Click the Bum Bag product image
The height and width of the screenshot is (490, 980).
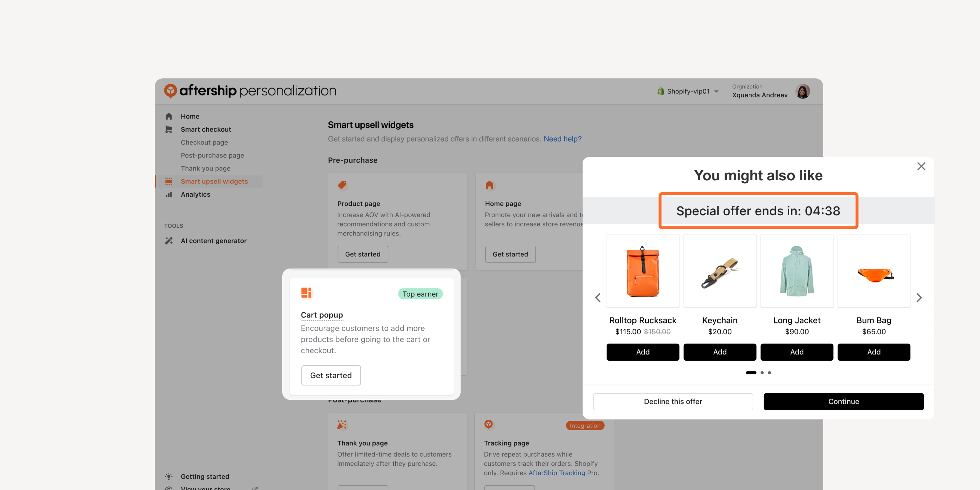click(x=874, y=271)
